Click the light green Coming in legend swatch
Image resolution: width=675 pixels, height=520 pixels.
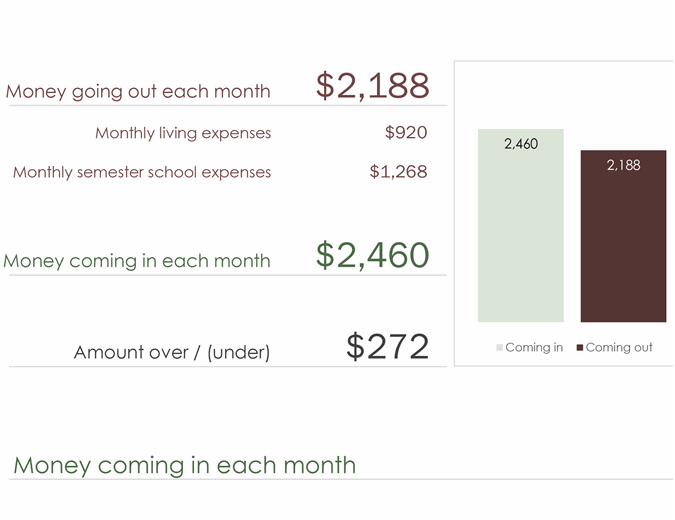click(x=500, y=348)
